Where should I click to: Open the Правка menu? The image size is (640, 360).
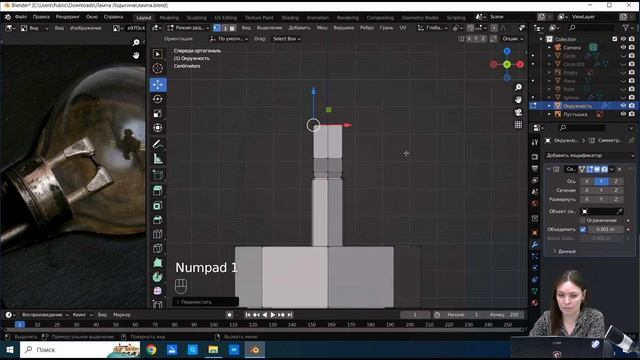41,17
